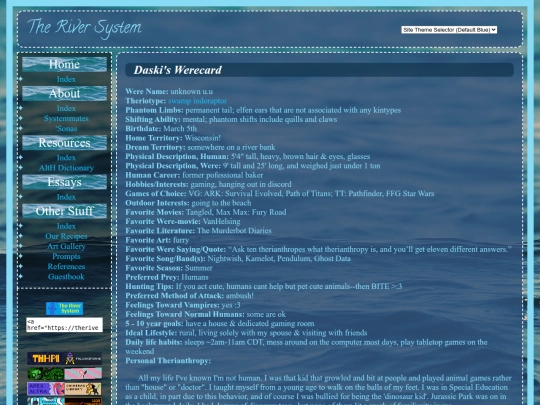Click the text 'Personal Therianthropy:'

click(x=168, y=361)
